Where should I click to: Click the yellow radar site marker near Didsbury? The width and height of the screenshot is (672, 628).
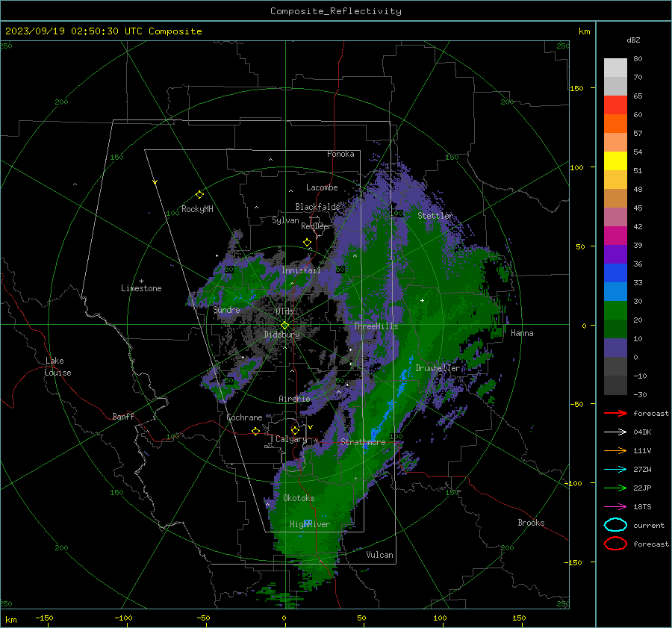click(x=284, y=326)
